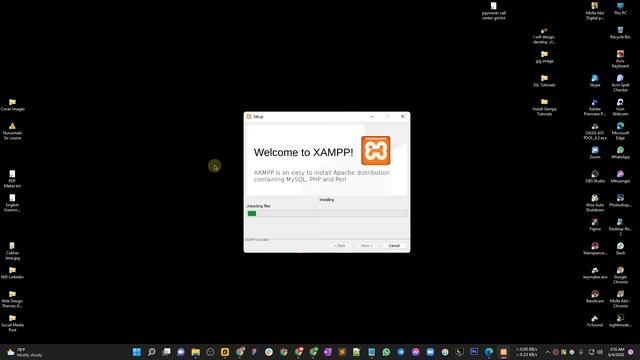Select the Photoshop desktop shortcut
The height and width of the screenshot is (360, 640).
click(x=620, y=200)
